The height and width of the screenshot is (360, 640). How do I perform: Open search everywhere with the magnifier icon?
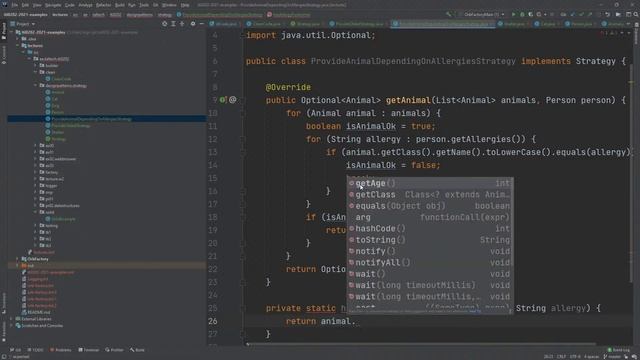coord(636,14)
